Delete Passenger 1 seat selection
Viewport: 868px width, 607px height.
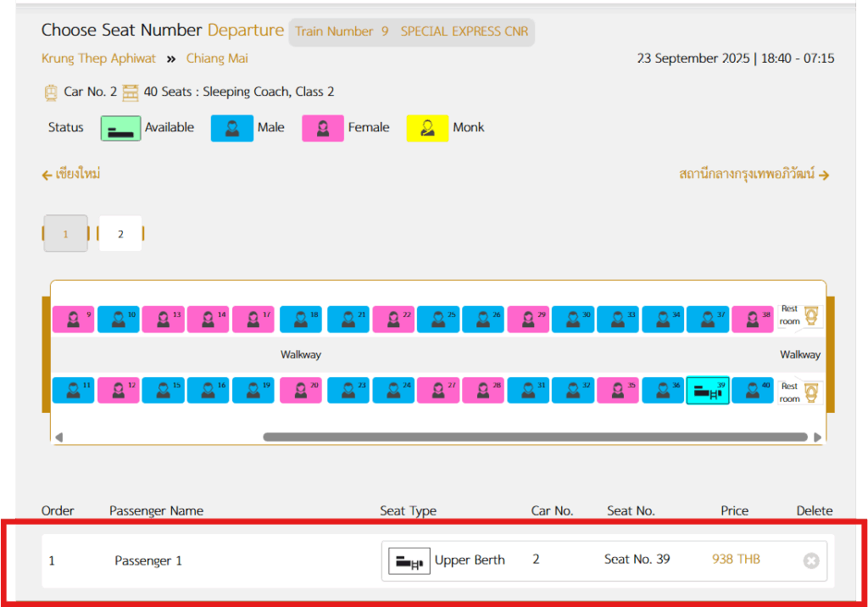810,561
